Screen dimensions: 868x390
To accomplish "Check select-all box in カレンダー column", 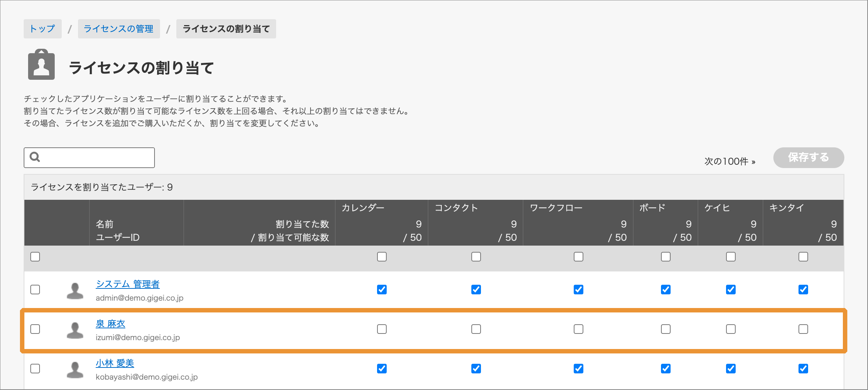I will click(x=382, y=257).
